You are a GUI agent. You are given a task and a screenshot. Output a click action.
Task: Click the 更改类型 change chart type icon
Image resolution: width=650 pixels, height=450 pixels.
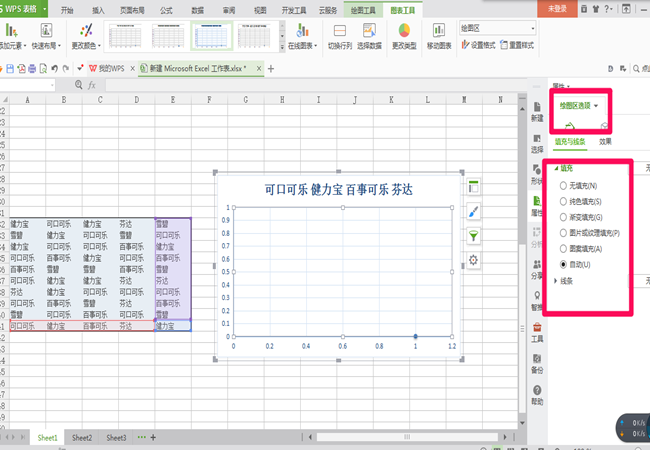(404, 31)
